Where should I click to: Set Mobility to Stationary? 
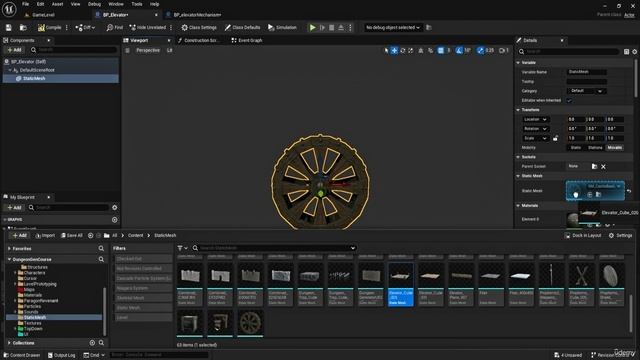[595, 147]
